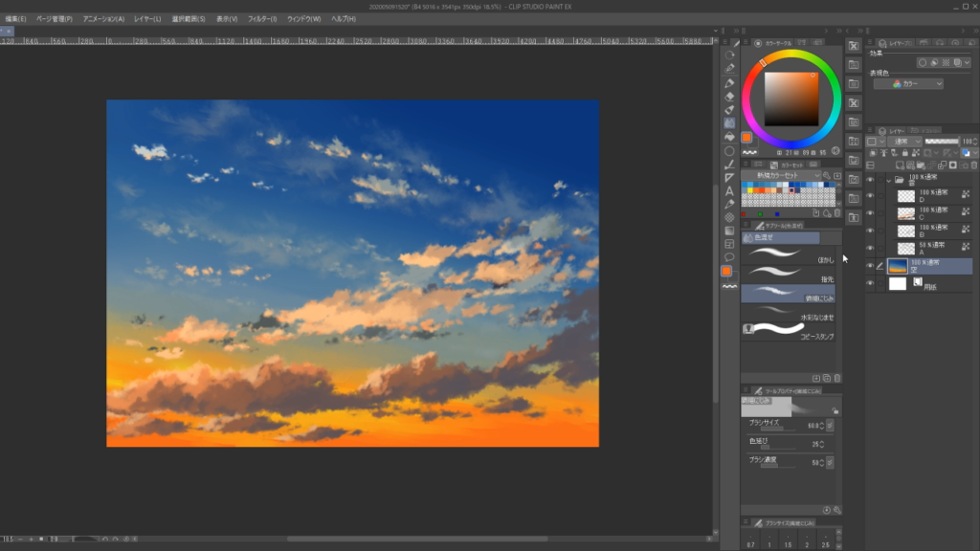Open the ページ管理(P) menu
Viewport: 980px width, 551px height.
click(x=55, y=19)
